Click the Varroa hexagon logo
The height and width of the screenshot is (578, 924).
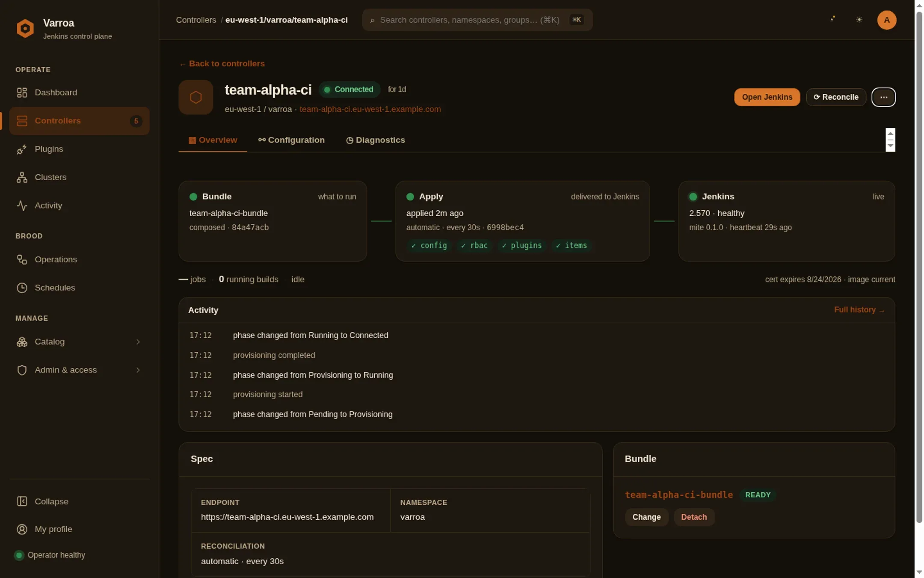tap(25, 28)
